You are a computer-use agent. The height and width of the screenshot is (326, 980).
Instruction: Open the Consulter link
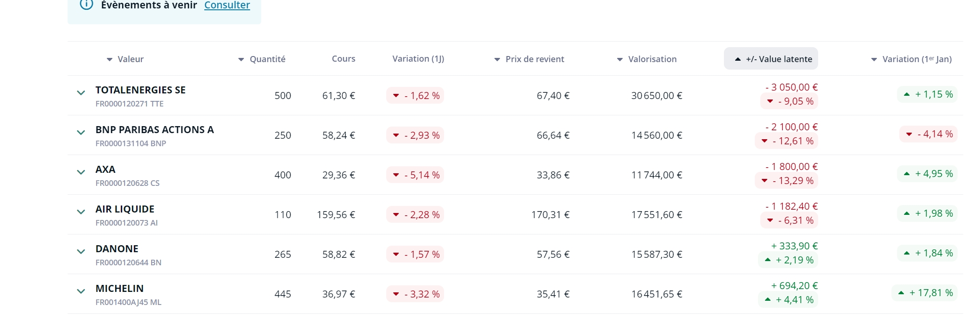tap(227, 5)
